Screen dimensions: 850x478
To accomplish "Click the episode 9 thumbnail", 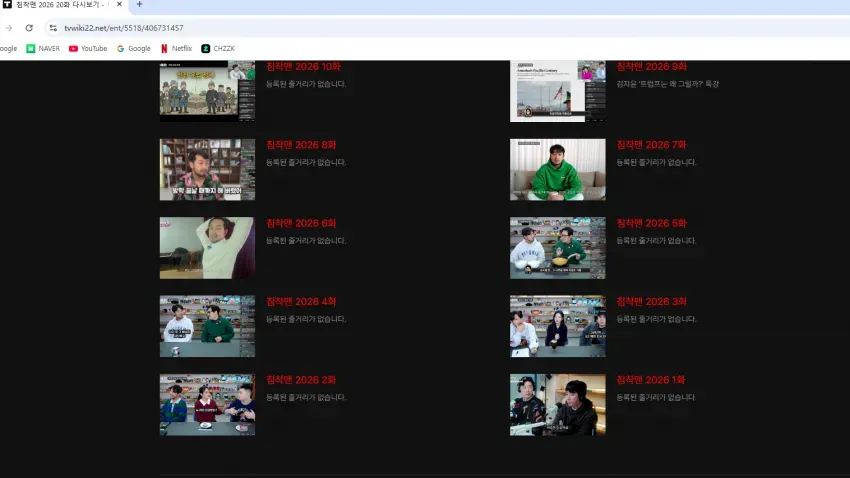I will click(557, 91).
